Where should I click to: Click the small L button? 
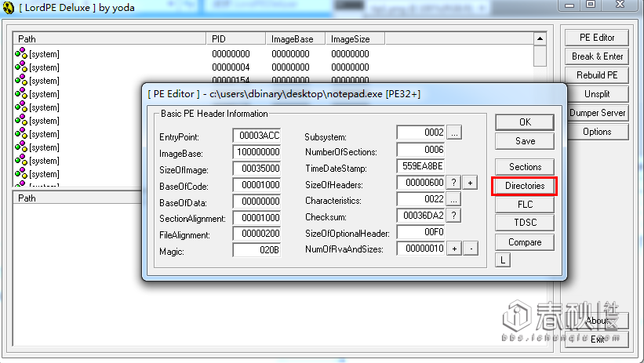503,260
